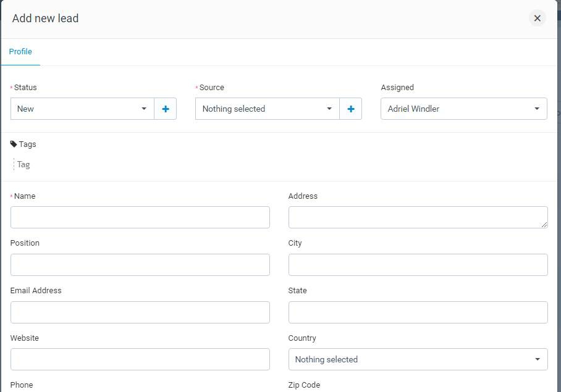Expand the Source dropdown
The height and width of the screenshot is (392, 561).
tap(267, 109)
